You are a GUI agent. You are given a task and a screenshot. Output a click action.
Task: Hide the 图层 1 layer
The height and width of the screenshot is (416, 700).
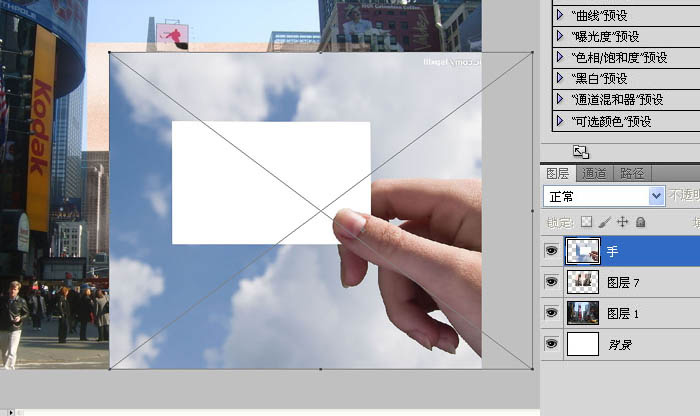(x=551, y=313)
